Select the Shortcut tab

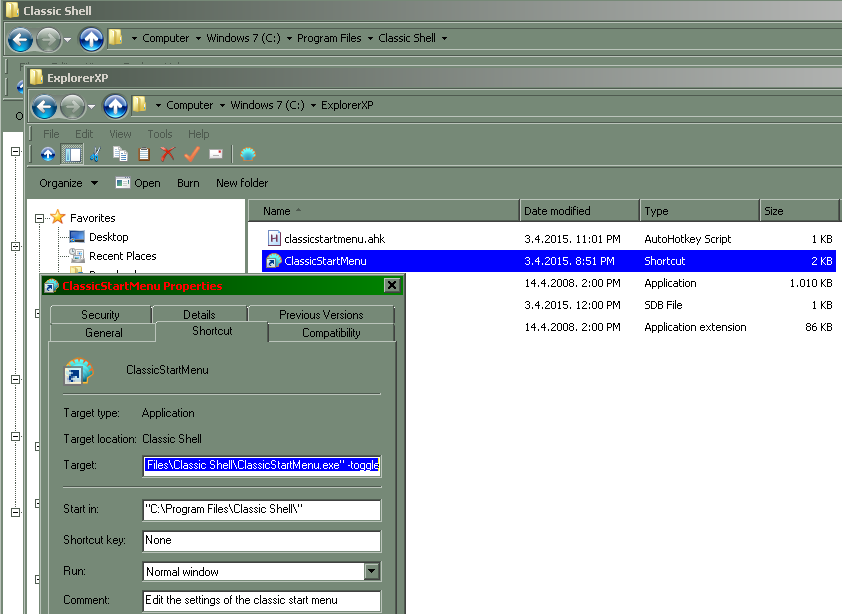tap(212, 331)
